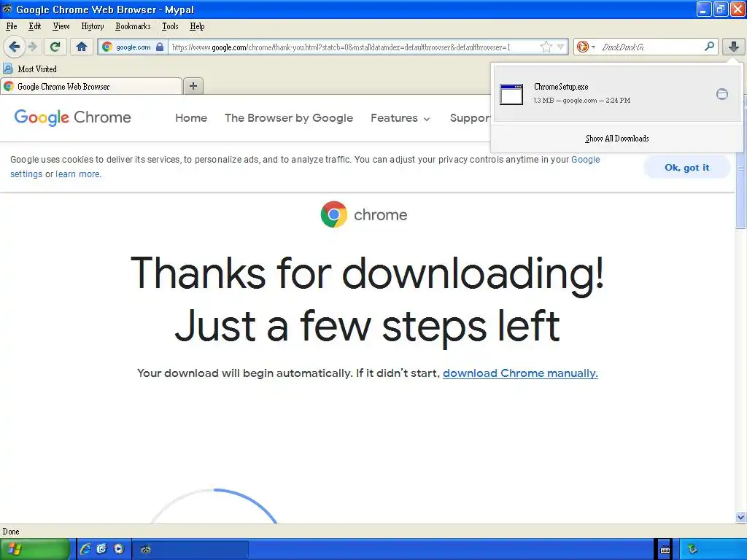The height and width of the screenshot is (560, 747).
Task: Toggle the Downloads toolbar button
Action: (x=734, y=47)
